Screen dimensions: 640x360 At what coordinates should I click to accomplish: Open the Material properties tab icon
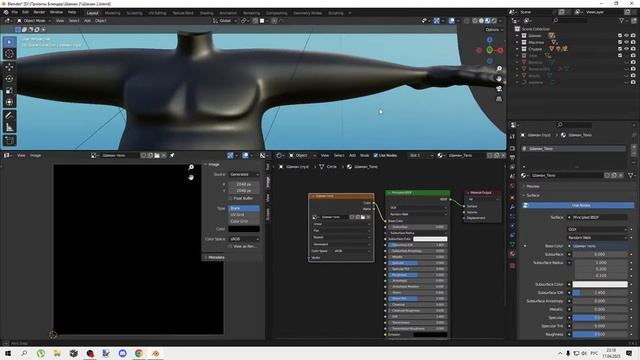coord(512,254)
